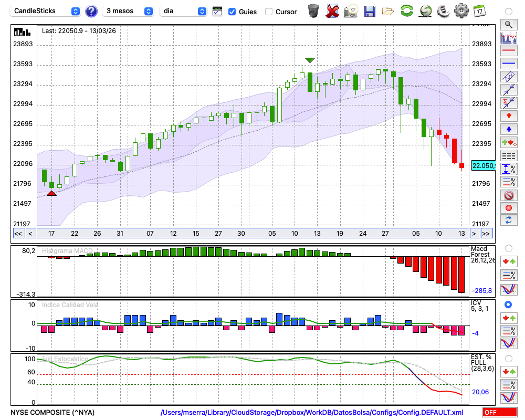Click ICV panel lines percent icon
This screenshot has height=420, width=525.
tap(509, 331)
